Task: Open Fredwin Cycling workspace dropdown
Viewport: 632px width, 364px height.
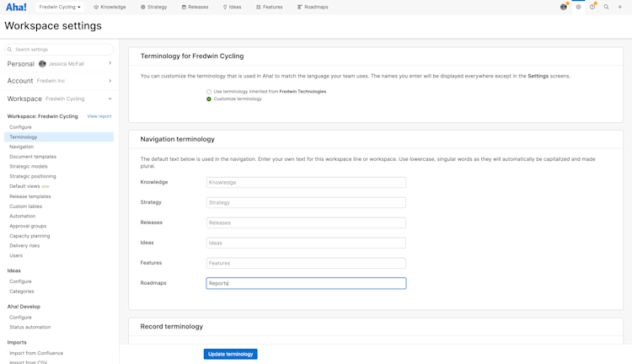Action: pos(60,7)
